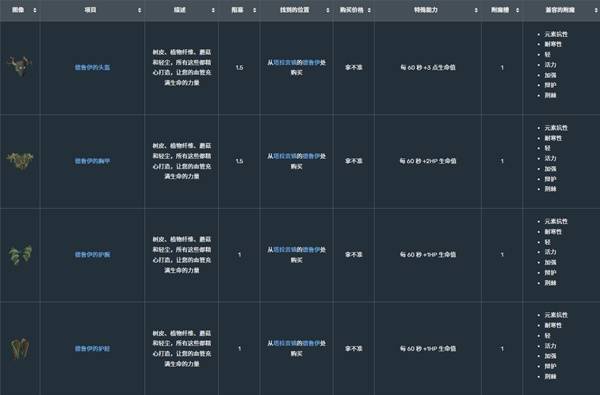Click the druid helmet thumbnail image
This screenshot has height=395, width=600.
[20, 66]
